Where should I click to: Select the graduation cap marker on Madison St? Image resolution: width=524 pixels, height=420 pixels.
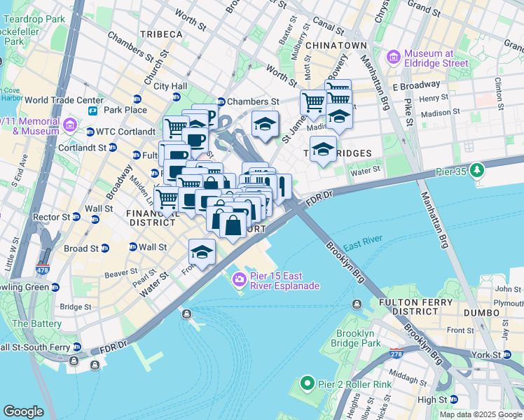pyautogui.click(x=339, y=116)
